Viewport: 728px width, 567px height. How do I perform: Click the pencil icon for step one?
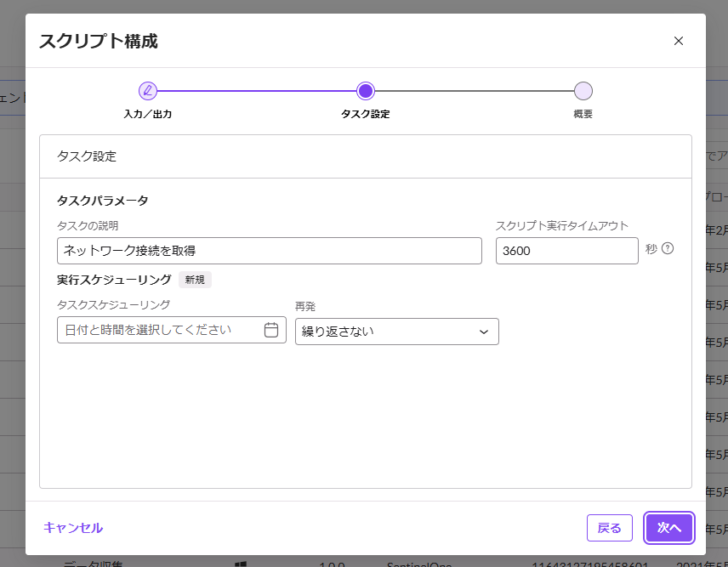point(148,91)
